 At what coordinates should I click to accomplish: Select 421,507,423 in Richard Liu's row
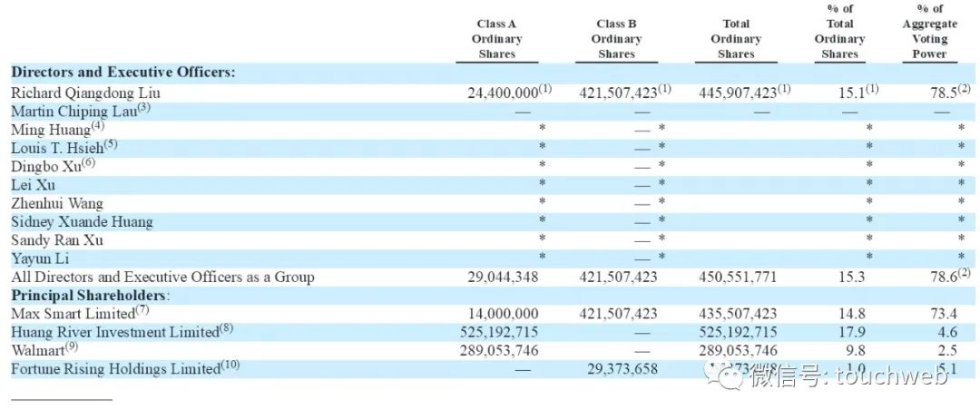point(619,93)
